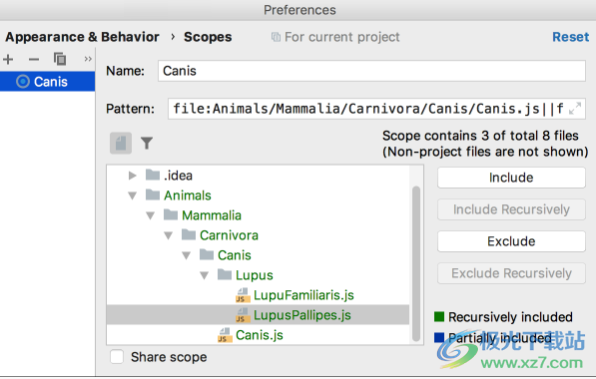Click the LupusPallipes.js file icon
Screen dimensions: 596x379
[243, 315]
